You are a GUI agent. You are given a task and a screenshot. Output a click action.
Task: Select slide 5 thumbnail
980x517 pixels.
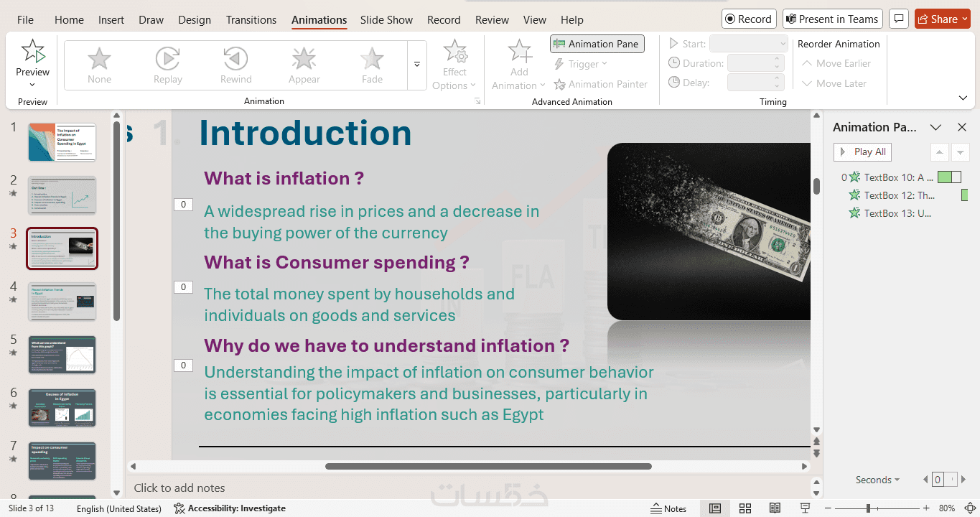62,354
